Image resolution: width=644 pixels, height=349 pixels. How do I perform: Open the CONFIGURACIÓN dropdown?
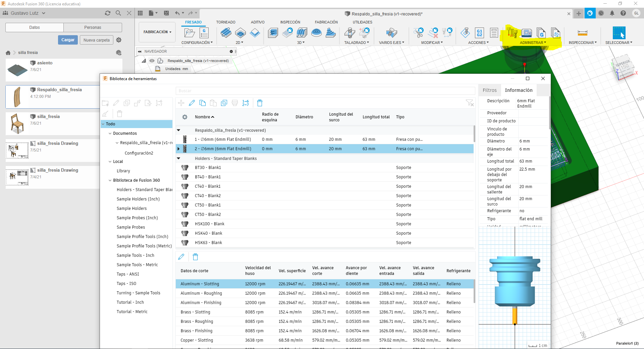point(197,43)
